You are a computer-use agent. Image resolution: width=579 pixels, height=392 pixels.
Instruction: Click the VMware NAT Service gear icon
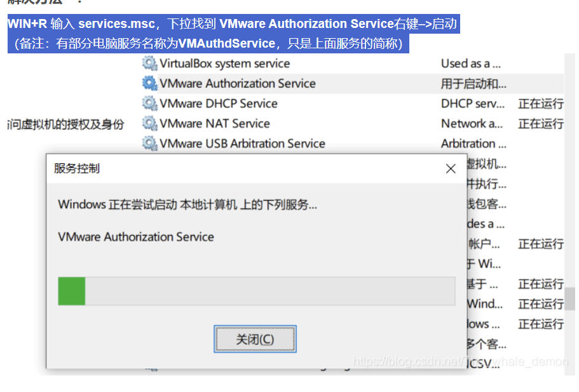pos(149,123)
